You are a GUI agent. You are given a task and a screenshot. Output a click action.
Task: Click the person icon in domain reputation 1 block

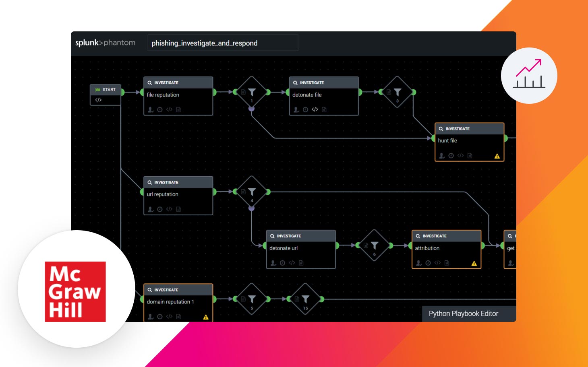(151, 317)
